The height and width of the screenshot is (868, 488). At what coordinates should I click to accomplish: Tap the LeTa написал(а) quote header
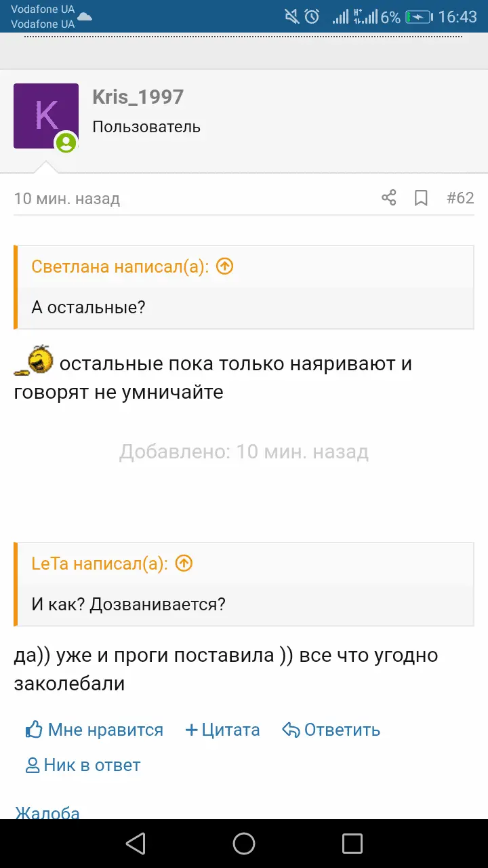point(99,564)
